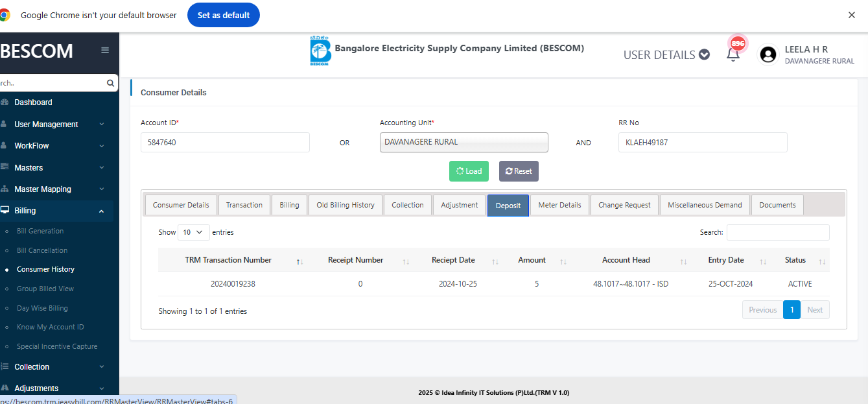
Task: Open the Accounting Unit dropdown
Action: point(464,142)
